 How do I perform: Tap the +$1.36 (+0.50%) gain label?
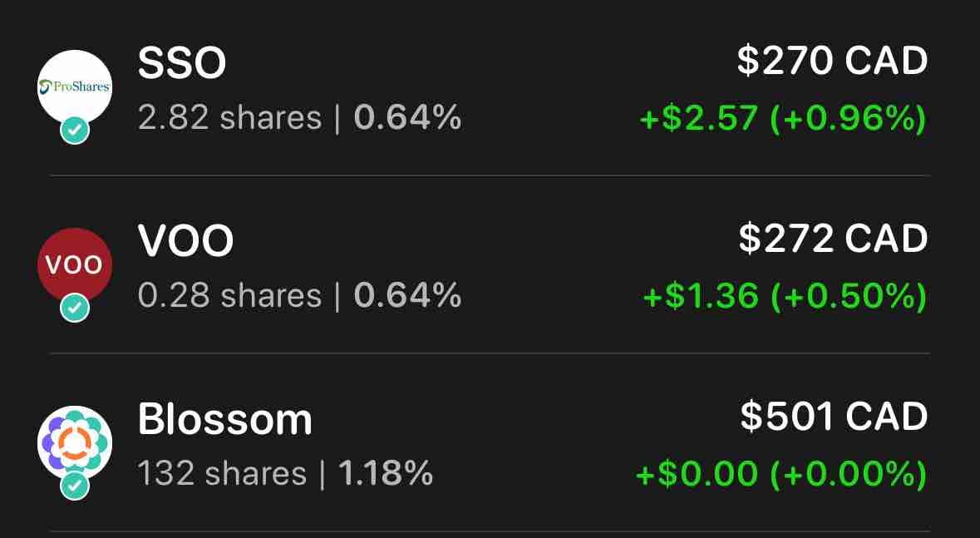[x=785, y=296]
